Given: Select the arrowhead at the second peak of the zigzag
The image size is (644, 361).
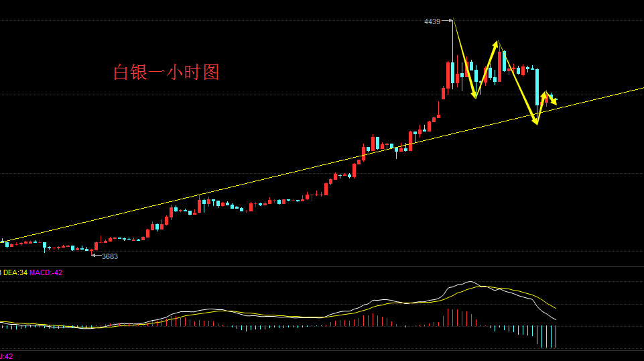Looking at the screenshot, I should tap(496, 44).
